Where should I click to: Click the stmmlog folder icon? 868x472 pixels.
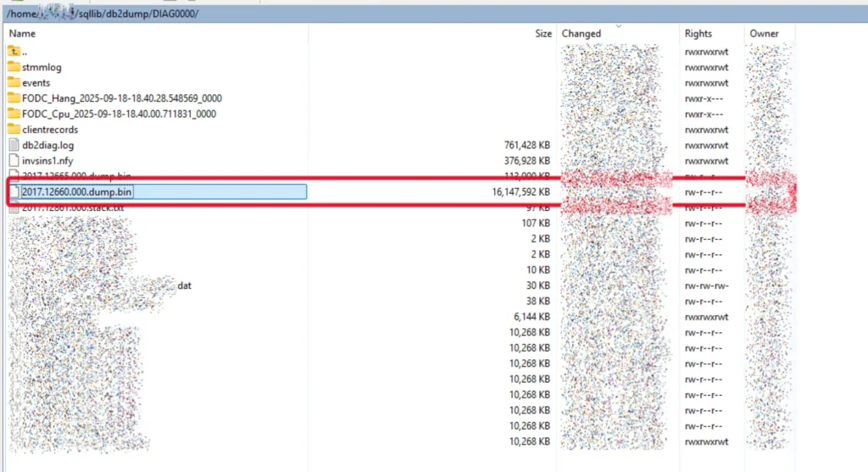pyautogui.click(x=14, y=67)
